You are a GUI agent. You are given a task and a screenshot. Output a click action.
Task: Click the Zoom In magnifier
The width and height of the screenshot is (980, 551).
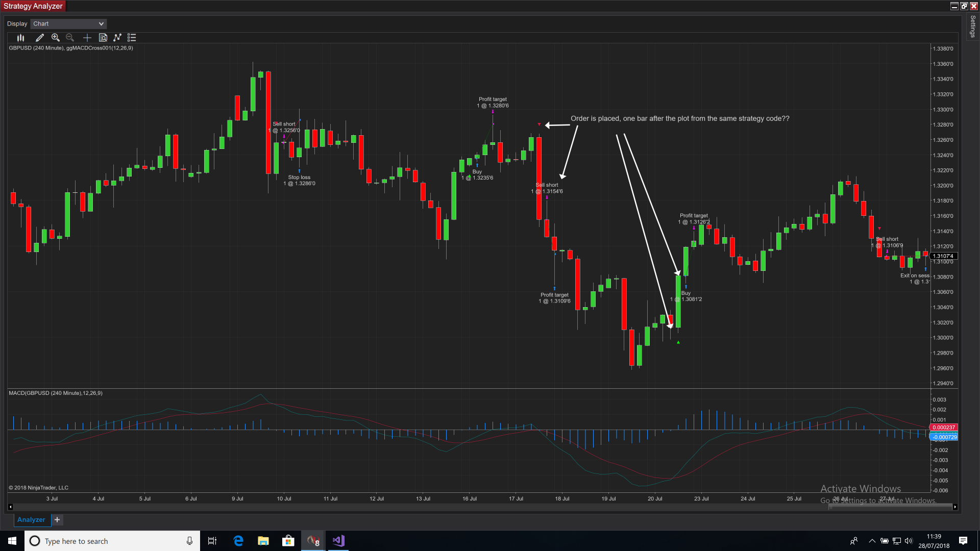pos(56,38)
